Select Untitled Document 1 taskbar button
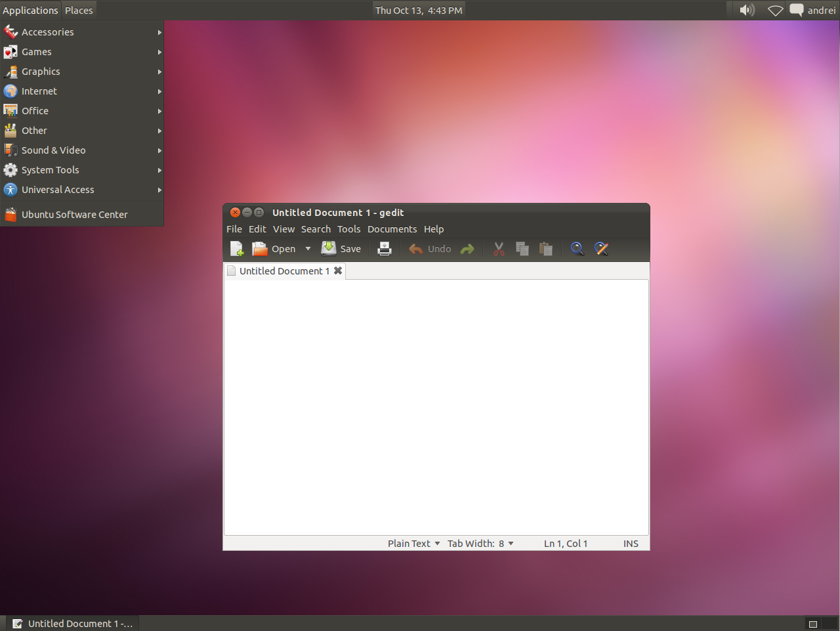Viewport: 840px width, 631px height. pos(72,624)
